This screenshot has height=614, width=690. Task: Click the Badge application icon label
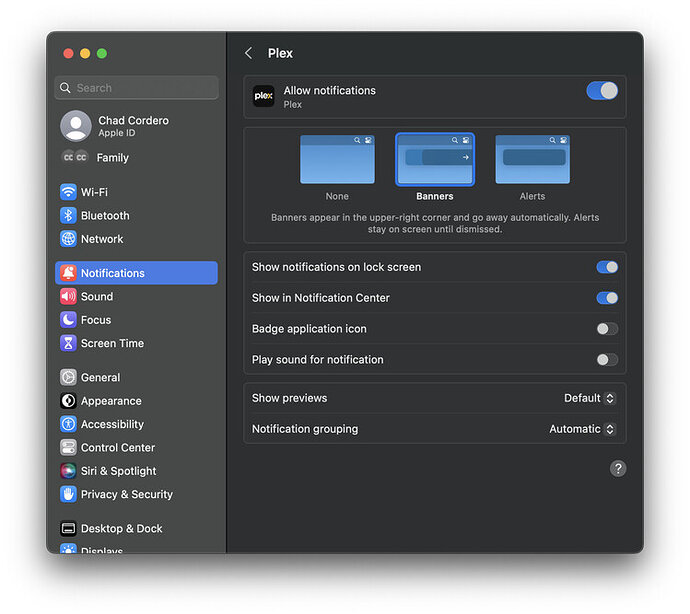309,328
